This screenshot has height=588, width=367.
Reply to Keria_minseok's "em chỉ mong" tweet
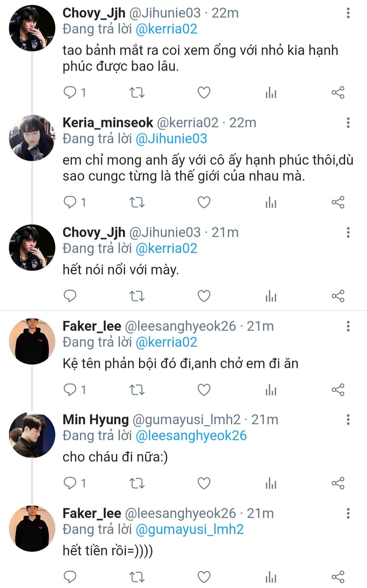point(70,202)
